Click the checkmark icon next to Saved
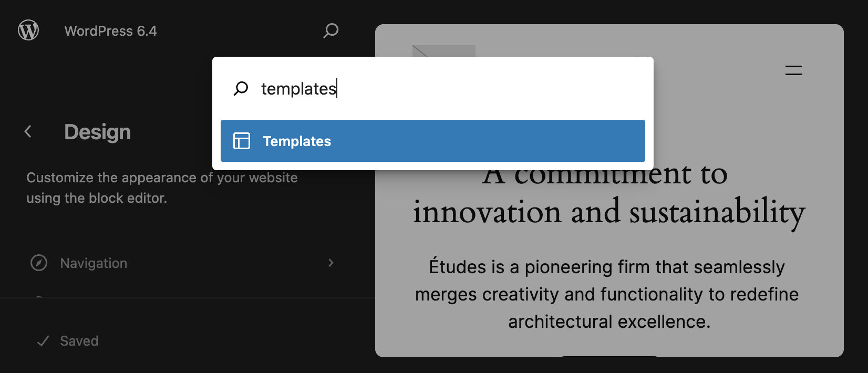This screenshot has height=373, width=868. tap(43, 340)
